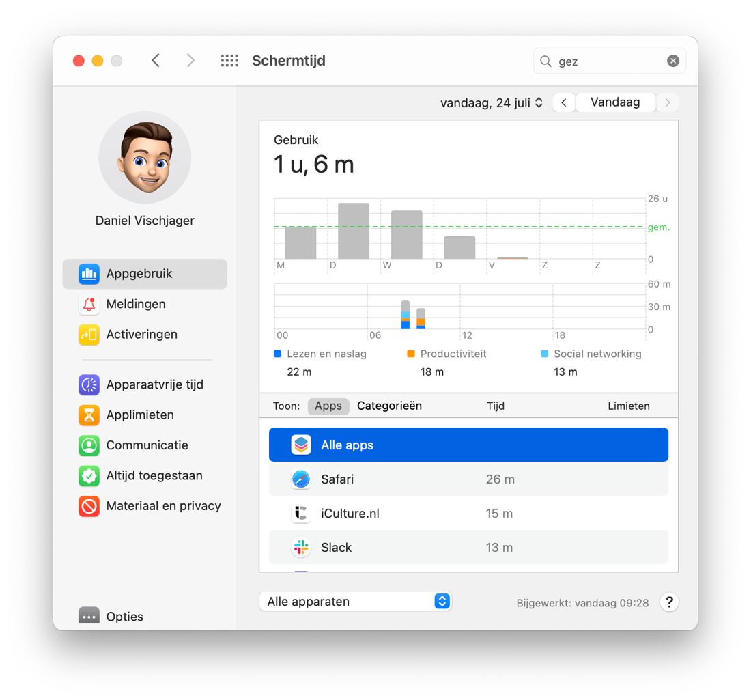Select Activeringen in the sidebar
Screen dimensions: 751x700
pyautogui.click(x=145, y=335)
